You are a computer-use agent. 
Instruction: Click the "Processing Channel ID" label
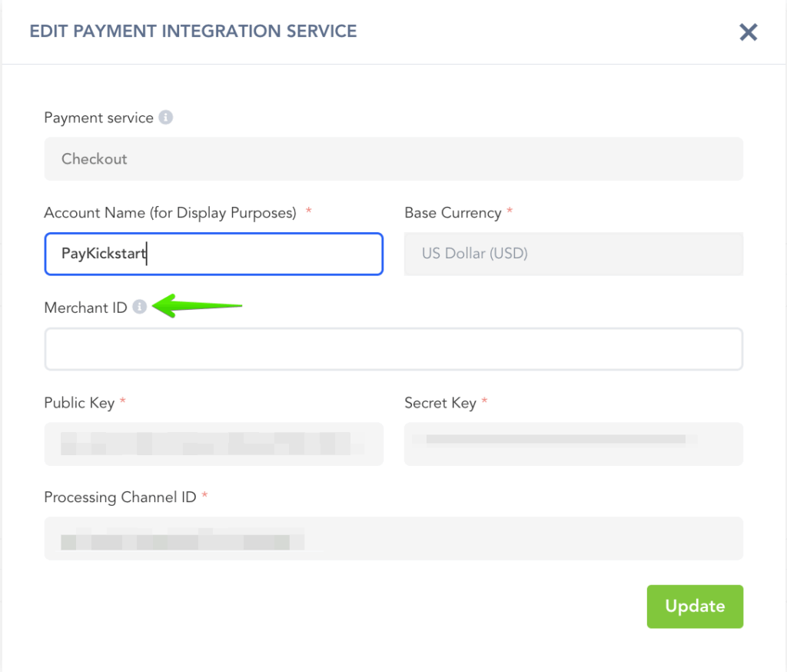[120, 497]
